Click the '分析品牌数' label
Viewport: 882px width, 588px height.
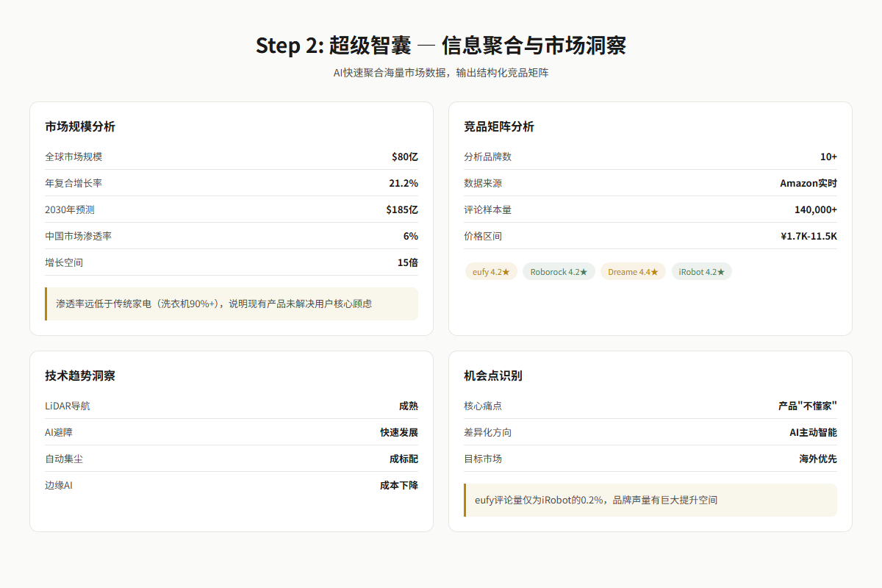(488, 157)
